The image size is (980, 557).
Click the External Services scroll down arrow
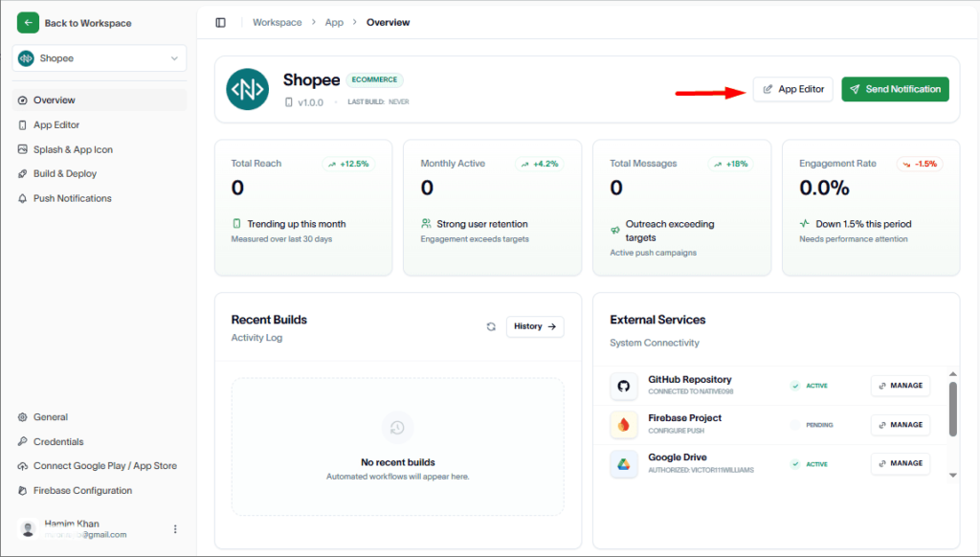pyautogui.click(x=953, y=475)
